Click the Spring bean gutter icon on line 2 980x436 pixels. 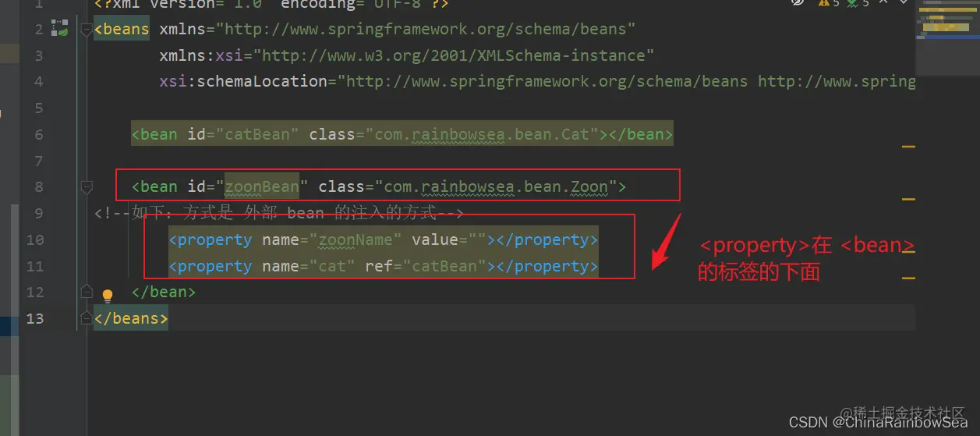click(x=60, y=30)
